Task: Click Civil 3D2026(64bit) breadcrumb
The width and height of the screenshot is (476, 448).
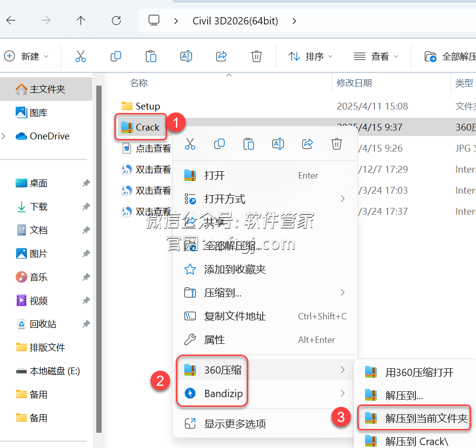Action: point(235,21)
